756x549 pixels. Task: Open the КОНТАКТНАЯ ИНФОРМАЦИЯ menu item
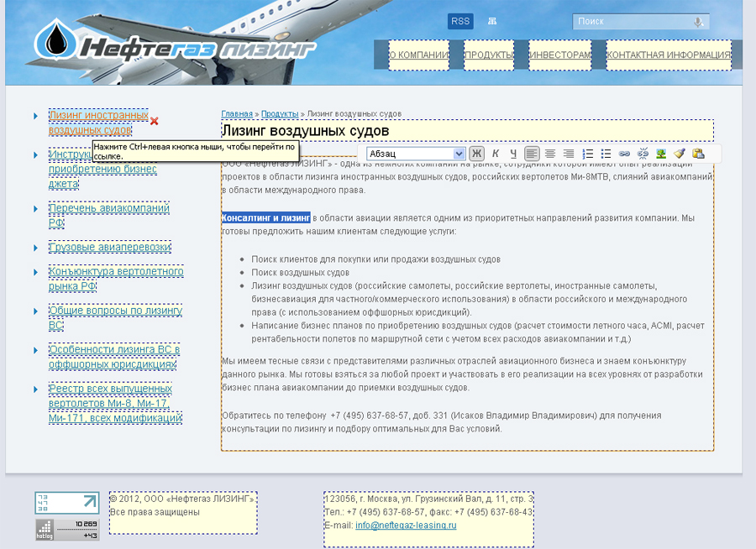point(669,55)
